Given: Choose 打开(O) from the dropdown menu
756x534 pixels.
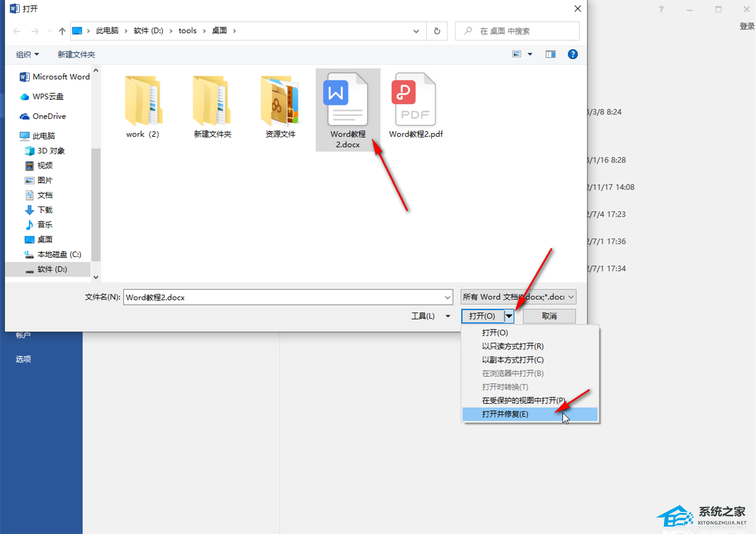Looking at the screenshot, I should click(530, 333).
